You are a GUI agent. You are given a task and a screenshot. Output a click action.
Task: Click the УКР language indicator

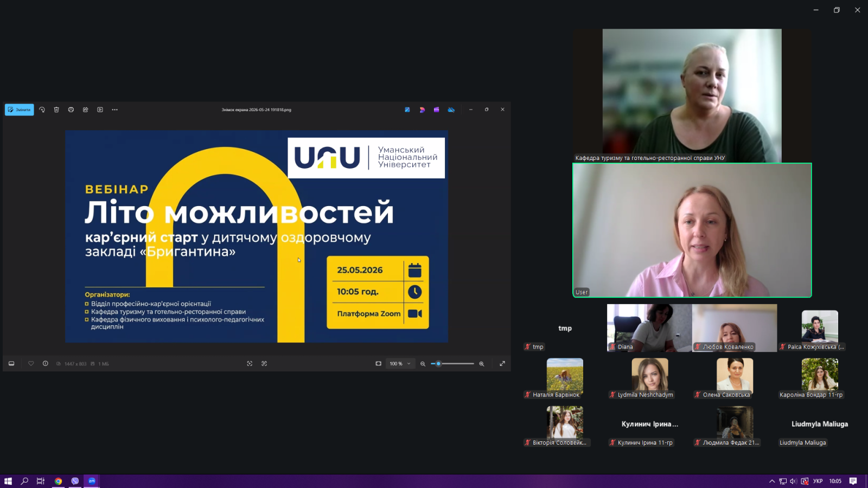[818, 481]
